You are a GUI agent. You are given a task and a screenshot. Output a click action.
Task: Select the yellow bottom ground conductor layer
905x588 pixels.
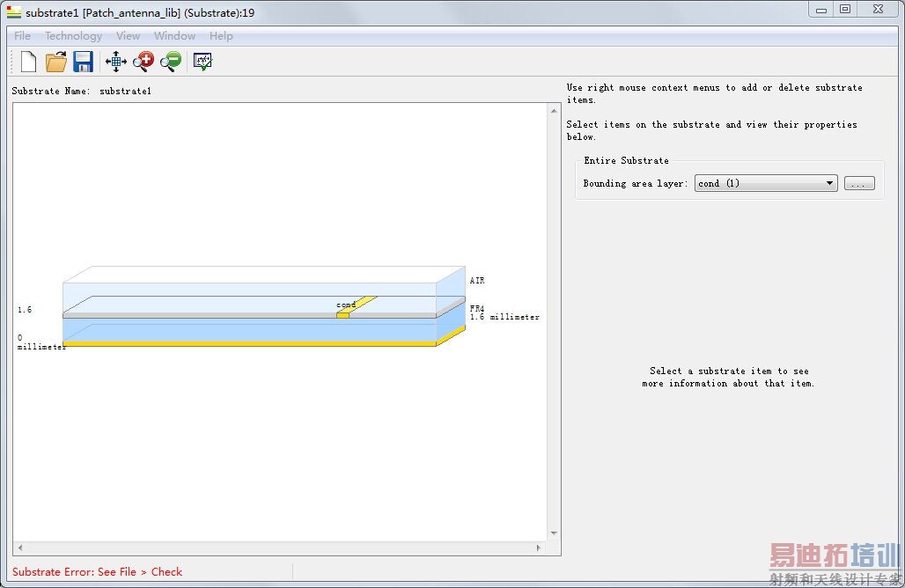click(x=246, y=344)
